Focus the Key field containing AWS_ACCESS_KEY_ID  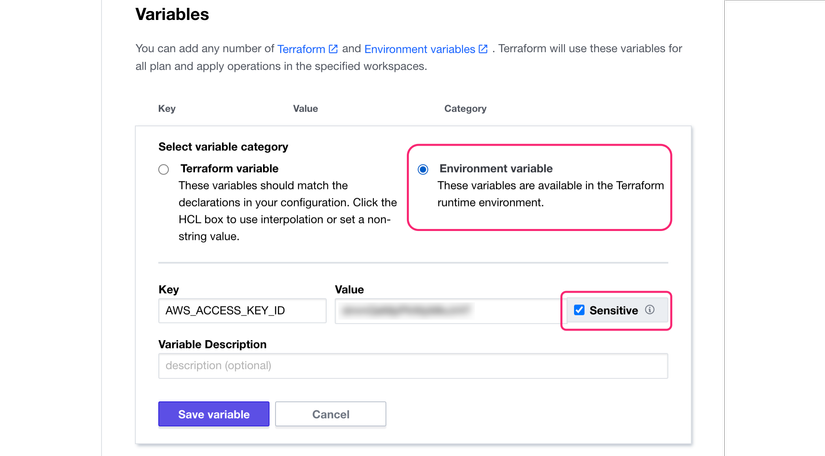(x=242, y=311)
